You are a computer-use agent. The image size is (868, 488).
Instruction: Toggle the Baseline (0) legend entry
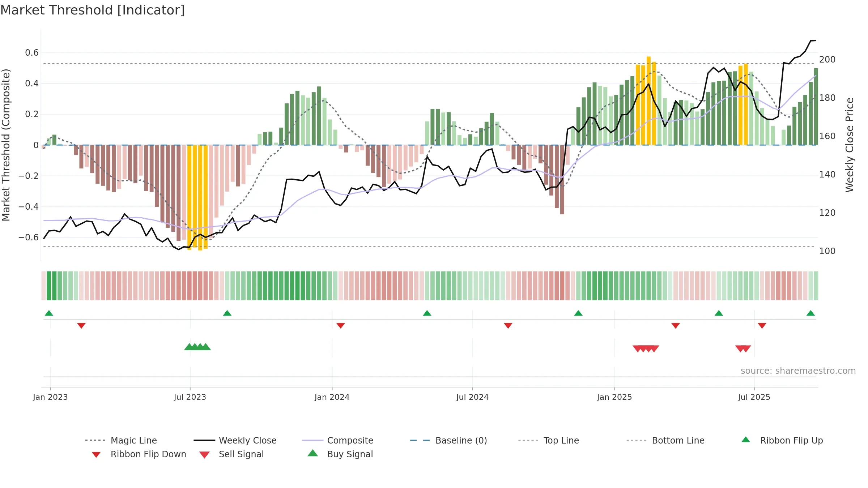(x=448, y=440)
